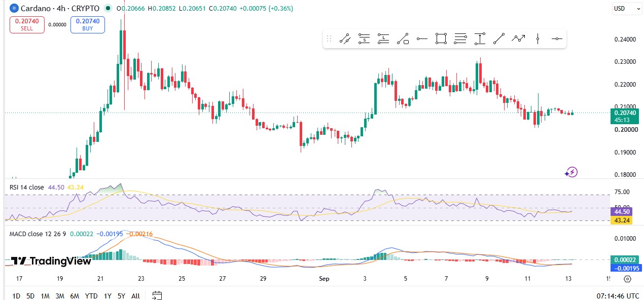Switch to 5Y date range
Image resolution: width=644 pixels, height=300 pixels.
(x=121, y=296)
